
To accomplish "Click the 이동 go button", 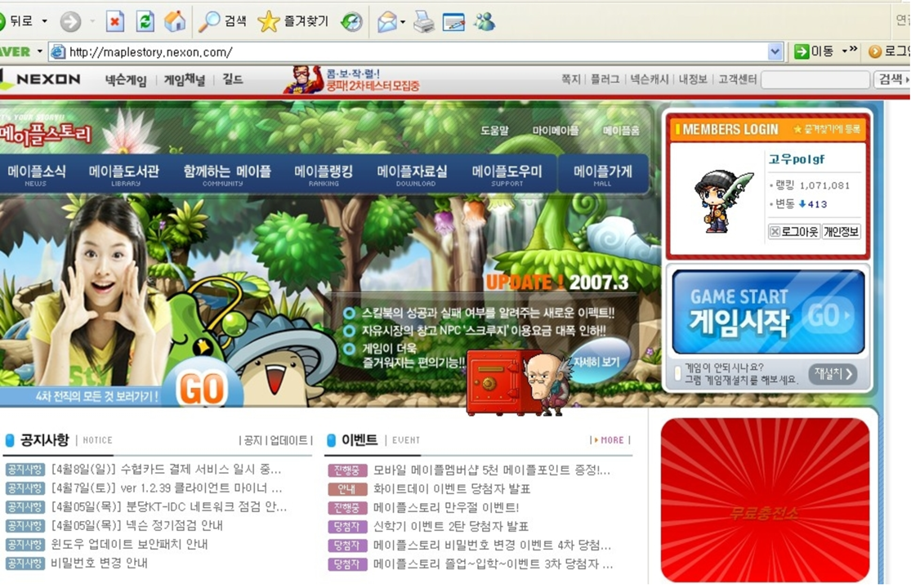I will point(814,51).
